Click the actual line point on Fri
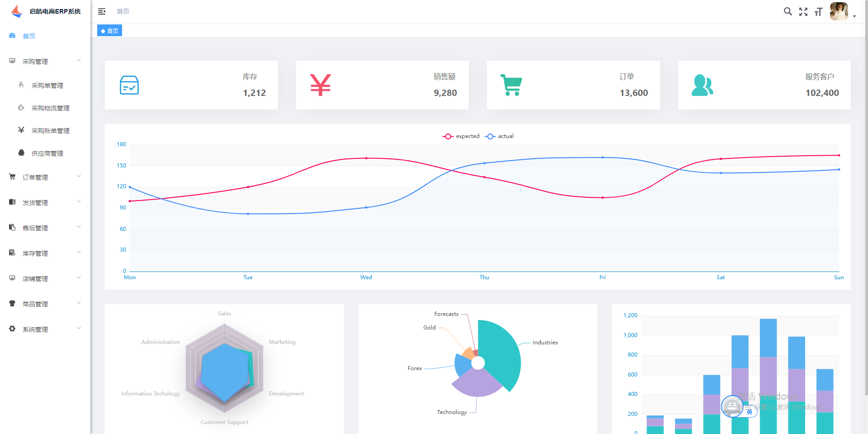Image resolution: width=868 pixels, height=434 pixels. tap(603, 157)
